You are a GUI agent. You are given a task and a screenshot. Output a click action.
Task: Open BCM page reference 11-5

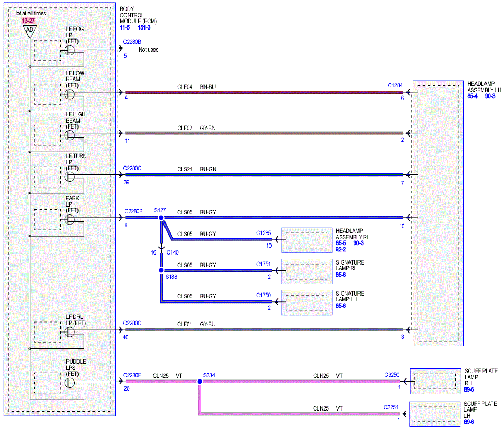click(x=125, y=27)
